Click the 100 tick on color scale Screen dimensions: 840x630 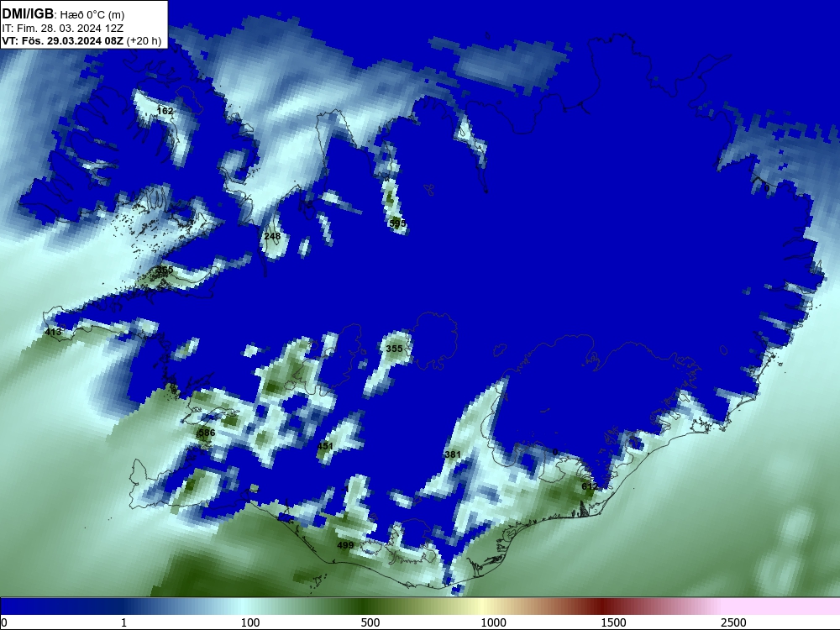click(x=250, y=622)
